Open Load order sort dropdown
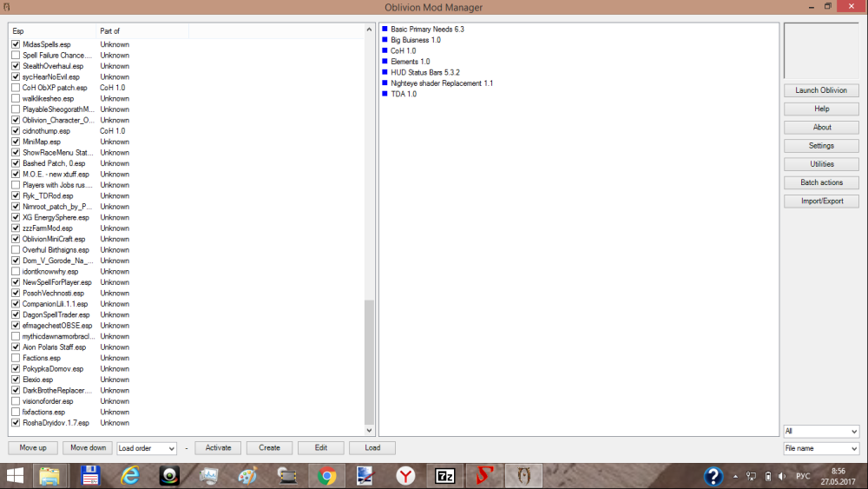This screenshot has height=489, width=868. pyautogui.click(x=147, y=448)
